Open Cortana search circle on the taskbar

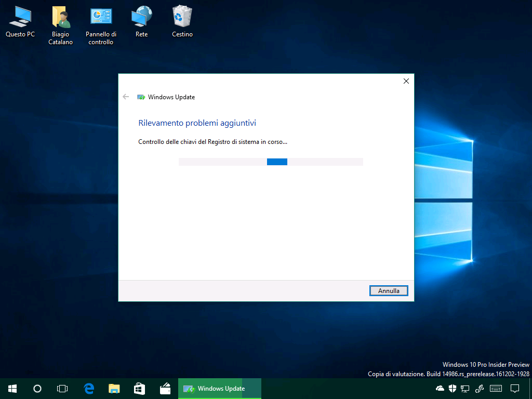point(37,389)
